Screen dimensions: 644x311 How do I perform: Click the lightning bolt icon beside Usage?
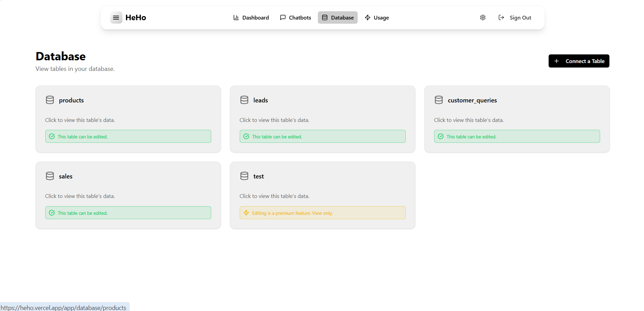(x=368, y=17)
